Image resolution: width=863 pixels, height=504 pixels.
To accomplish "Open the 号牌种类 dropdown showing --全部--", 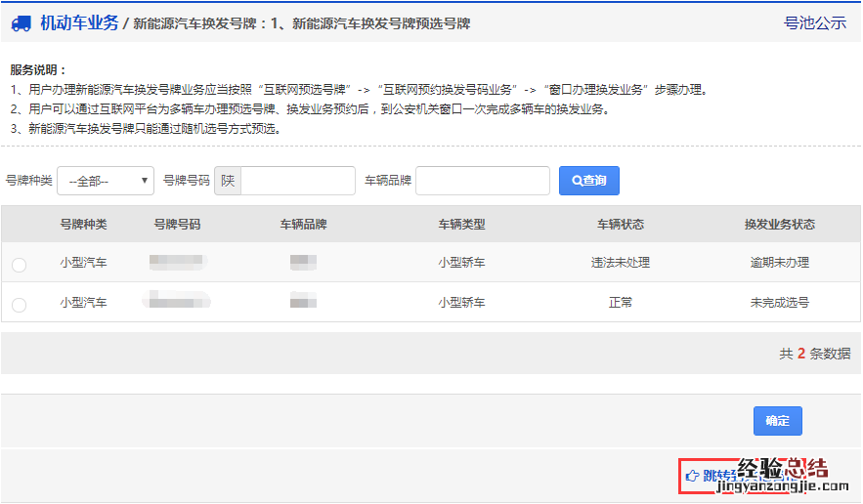I will [106, 181].
